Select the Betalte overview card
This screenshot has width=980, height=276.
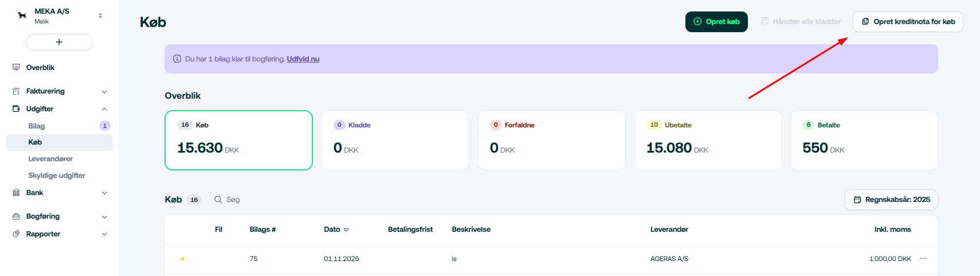coord(864,140)
